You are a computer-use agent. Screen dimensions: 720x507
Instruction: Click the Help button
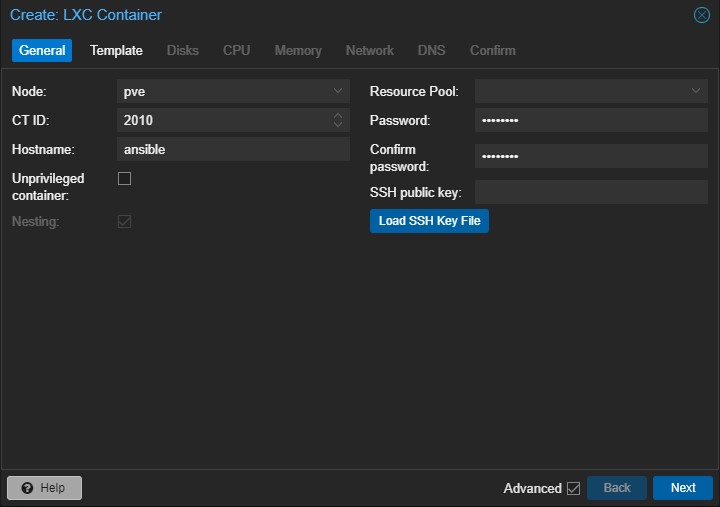coord(44,488)
